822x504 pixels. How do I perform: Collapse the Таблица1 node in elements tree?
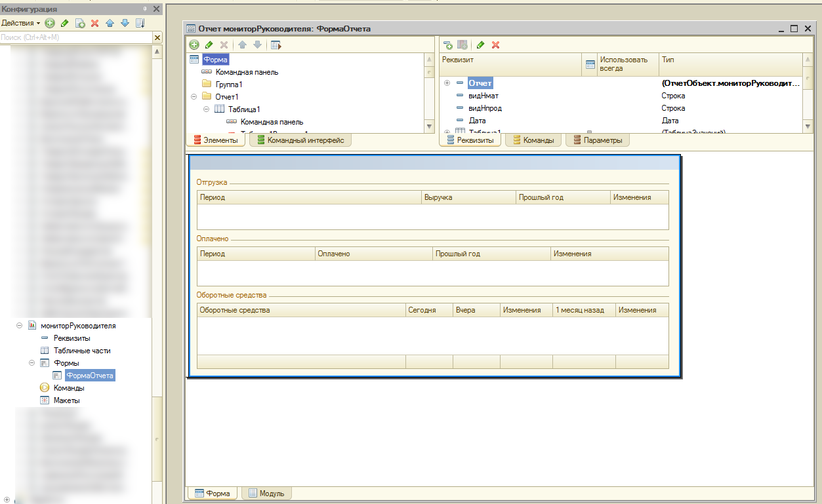(207, 109)
